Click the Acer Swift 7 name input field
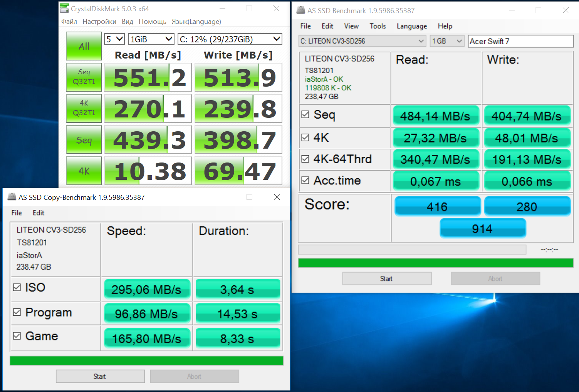Screen dimensions: 579x392 click(521, 41)
